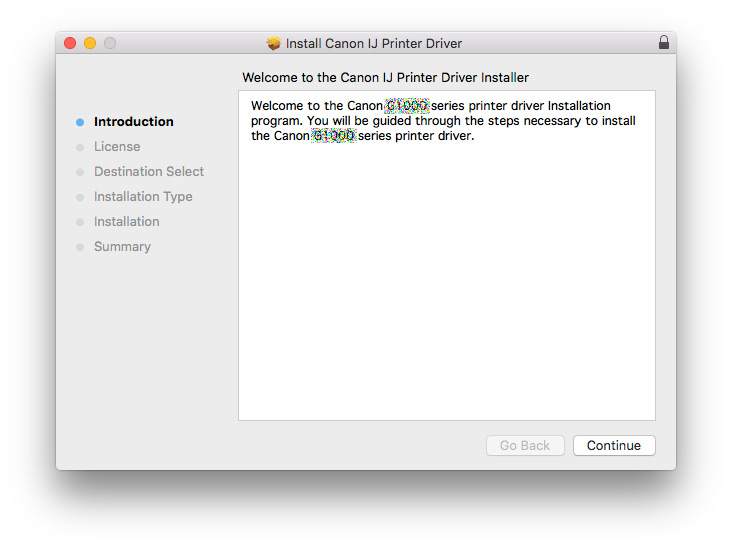Click the welcome message text area
This screenshot has width=732, height=550.
click(447, 255)
